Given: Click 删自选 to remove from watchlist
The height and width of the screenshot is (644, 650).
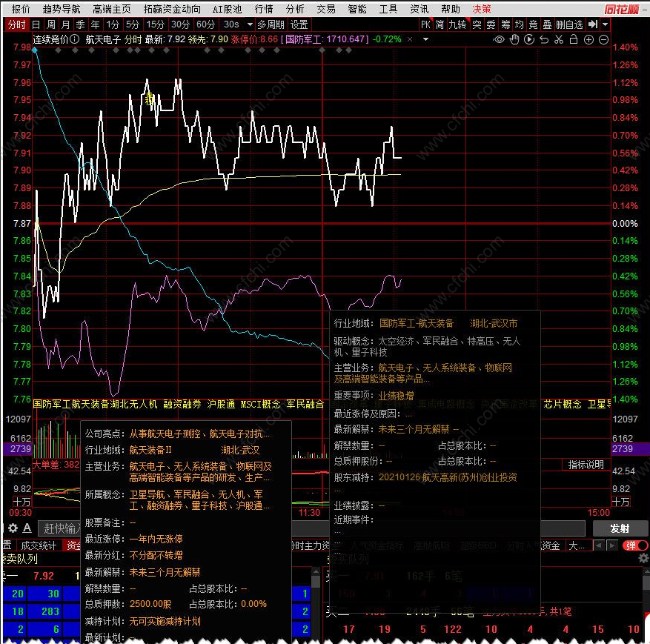Looking at the screenshot, I should coord(569,25).
